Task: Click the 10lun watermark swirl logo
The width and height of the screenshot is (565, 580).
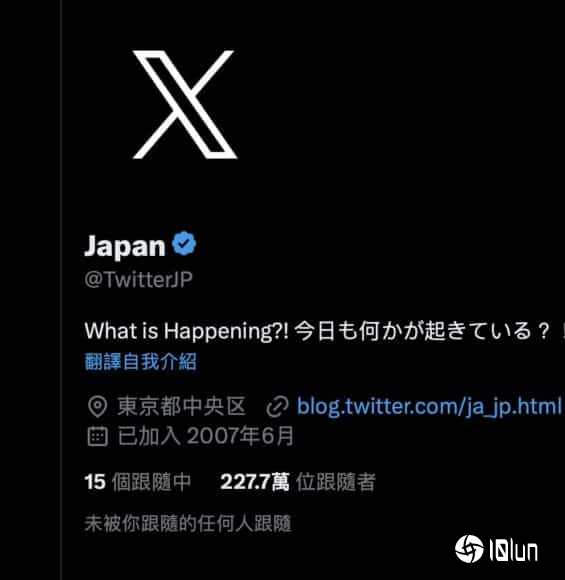Action: pos(469,549)
